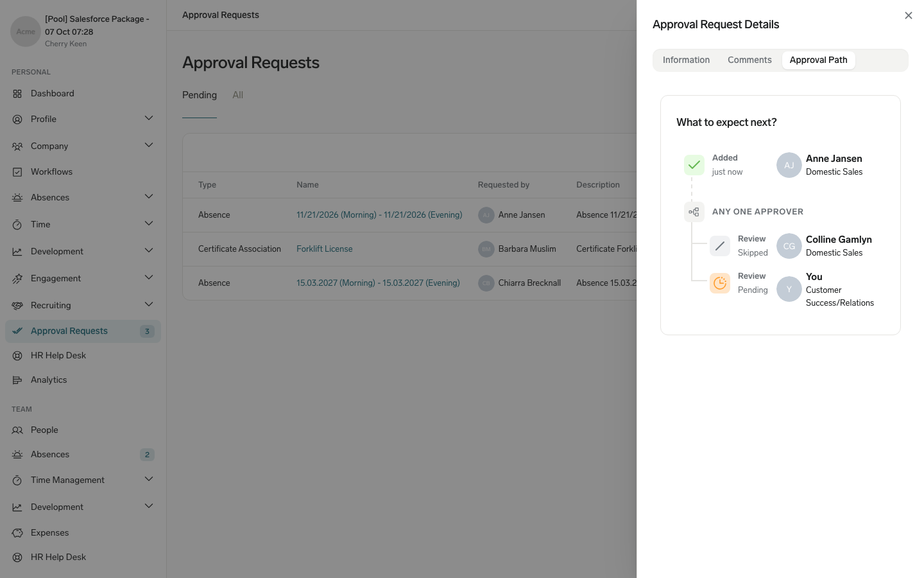Viewport: 924px width, 578px height.
Task: Switch to the All requests tab
Action: pyautogui.click(x=237, y=95)
